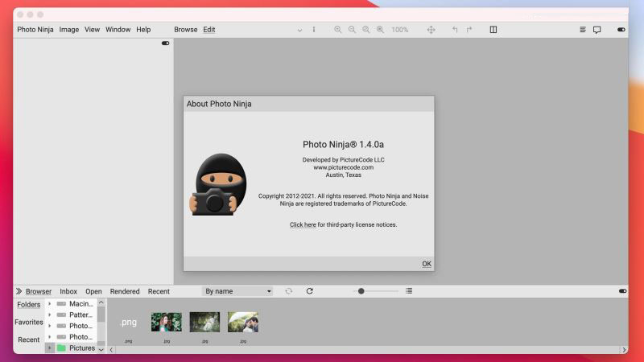Open the text lines panel icon
Image resolution: width=644 pixels, height=362 pixels.
(582, 30)
